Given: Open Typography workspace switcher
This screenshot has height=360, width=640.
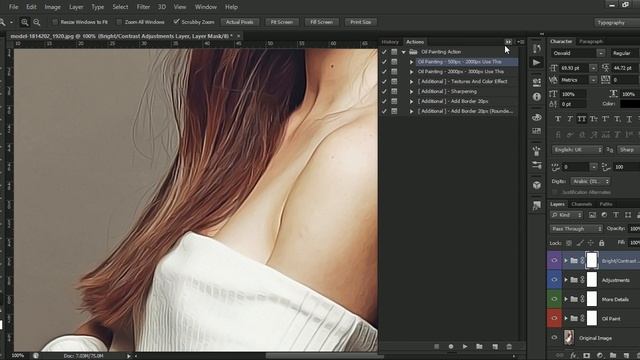Looking at the screenshot, I should click(x=617, y=23).
